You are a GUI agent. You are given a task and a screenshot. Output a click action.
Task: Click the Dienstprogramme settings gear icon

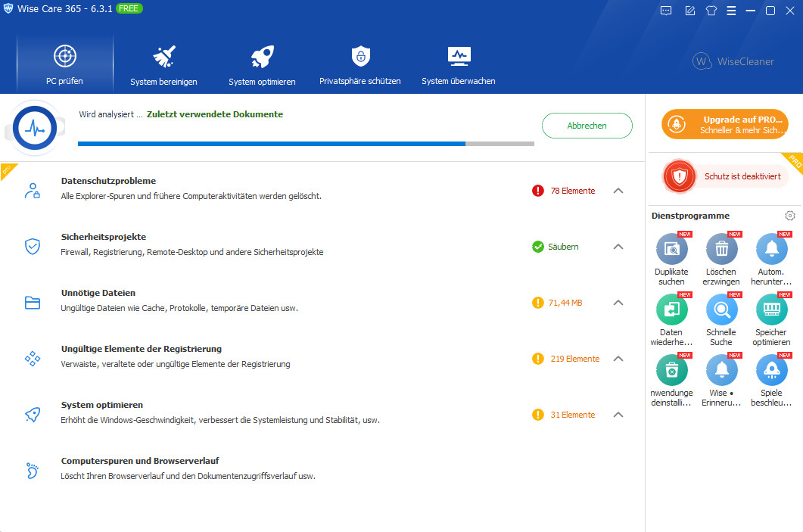[790, 216]
